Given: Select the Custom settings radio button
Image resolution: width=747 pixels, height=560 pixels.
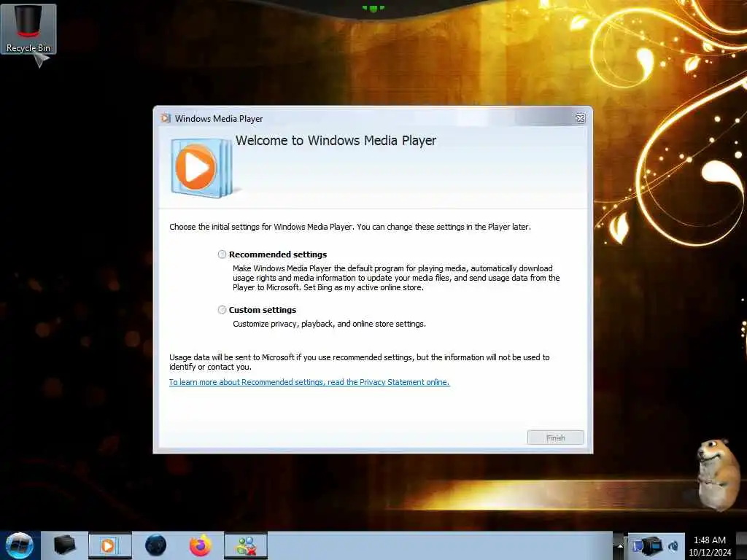Looking at the screenshot, I should coord(222,310).
